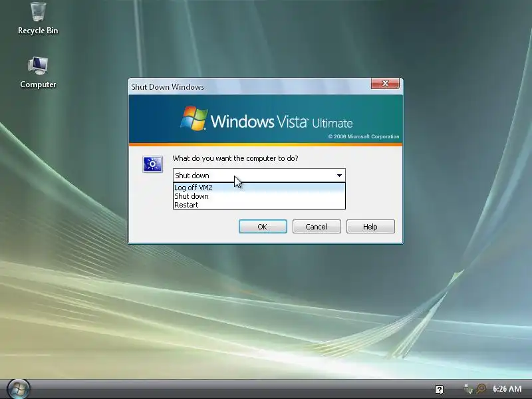This screenshot has height=399, width=532.
Task: Choose Restart from the list
Action: coord(259,205)
